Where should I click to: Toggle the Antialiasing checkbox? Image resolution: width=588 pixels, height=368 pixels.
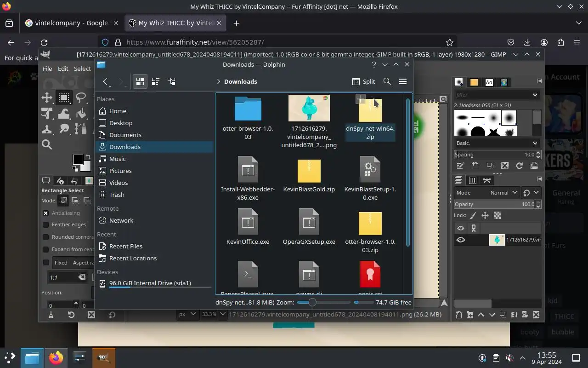[46, 213]
